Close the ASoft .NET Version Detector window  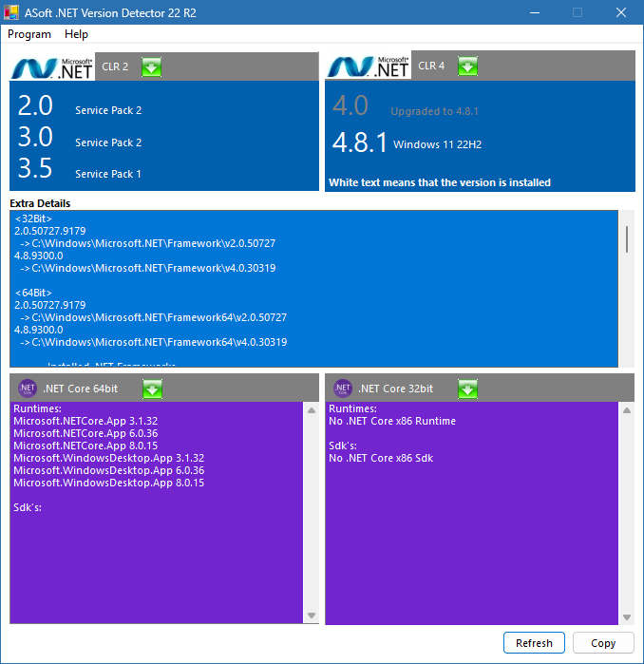pos(620,12)
